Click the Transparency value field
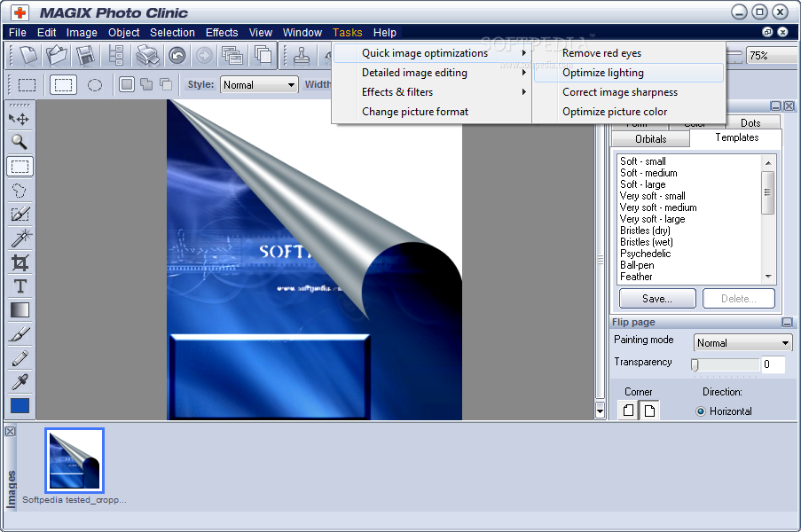 (x=773, y=364)
